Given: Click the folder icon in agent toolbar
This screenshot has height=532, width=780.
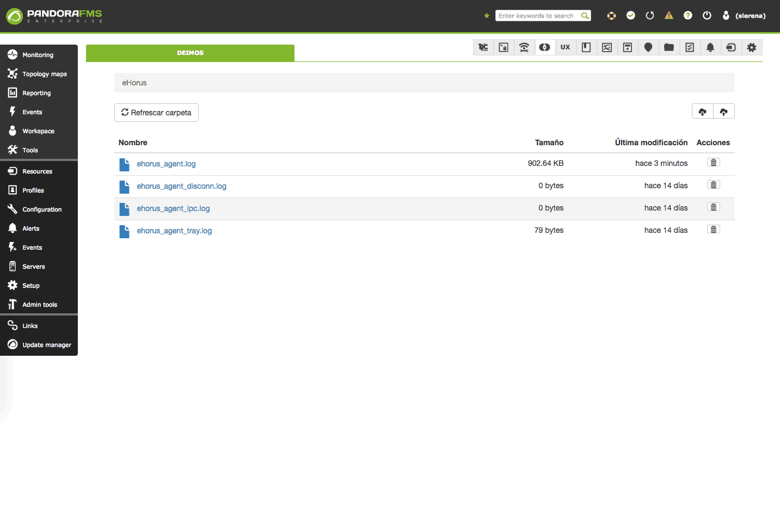Looking at the screenshot, I should click(x=669, y=47).
